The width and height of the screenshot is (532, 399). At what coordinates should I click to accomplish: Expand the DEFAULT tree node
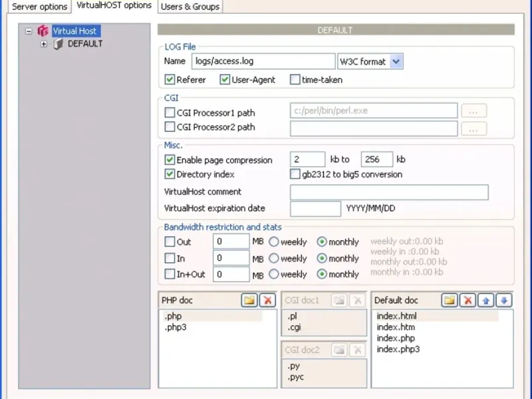click(43, 44)
